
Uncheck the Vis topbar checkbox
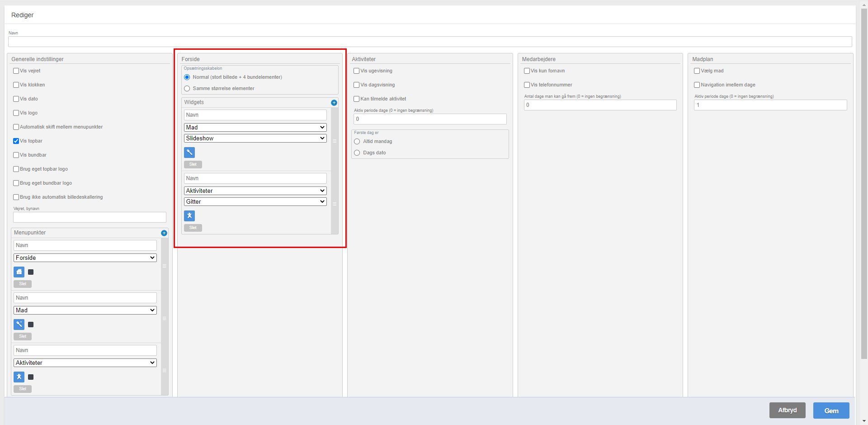click(16, 141)
